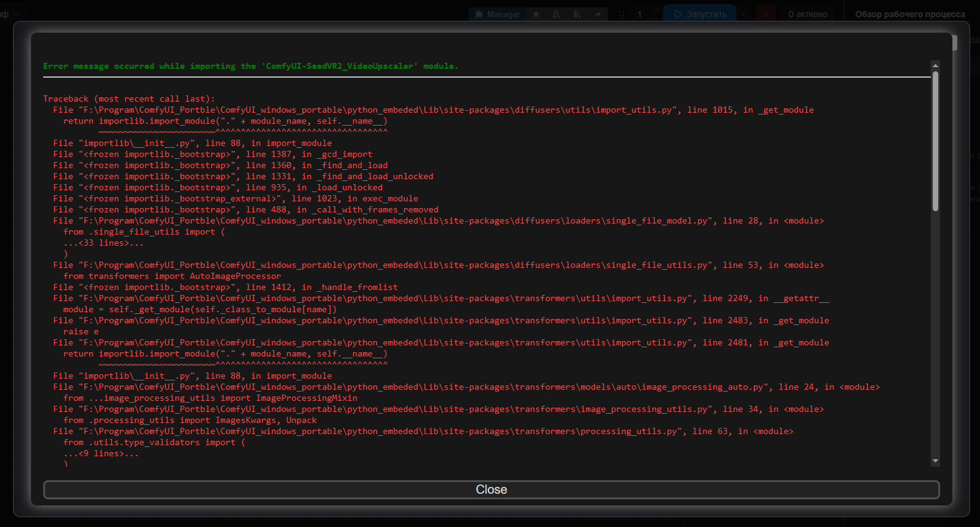The width and height of the screenshot is (980, 527).
Task: Click 'module = self._get_module(self._class_to_module[name])' line
Action: coord(200,309)
